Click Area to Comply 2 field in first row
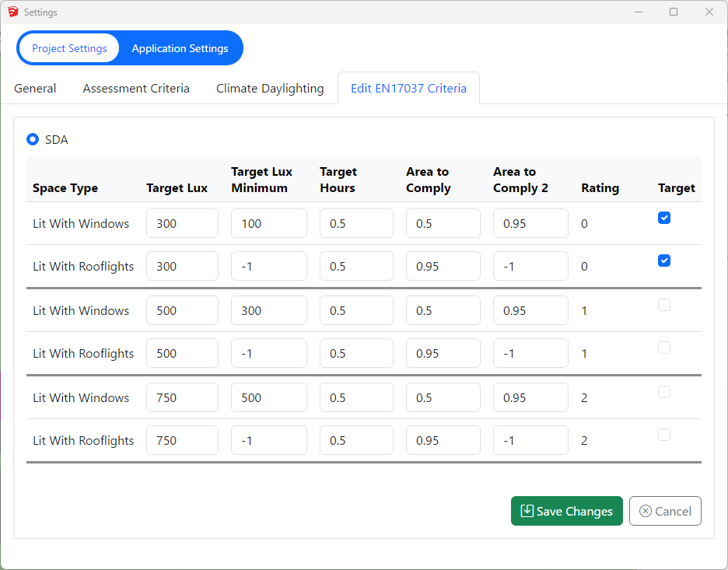Image resolution: width=728 pixels, height=570 pixels. (530, 223)
